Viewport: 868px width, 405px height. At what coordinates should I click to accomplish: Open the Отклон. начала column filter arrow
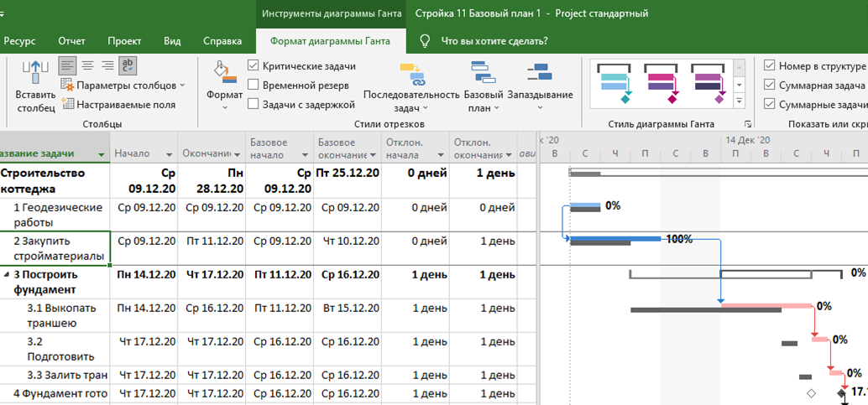(x=441, y=154)
